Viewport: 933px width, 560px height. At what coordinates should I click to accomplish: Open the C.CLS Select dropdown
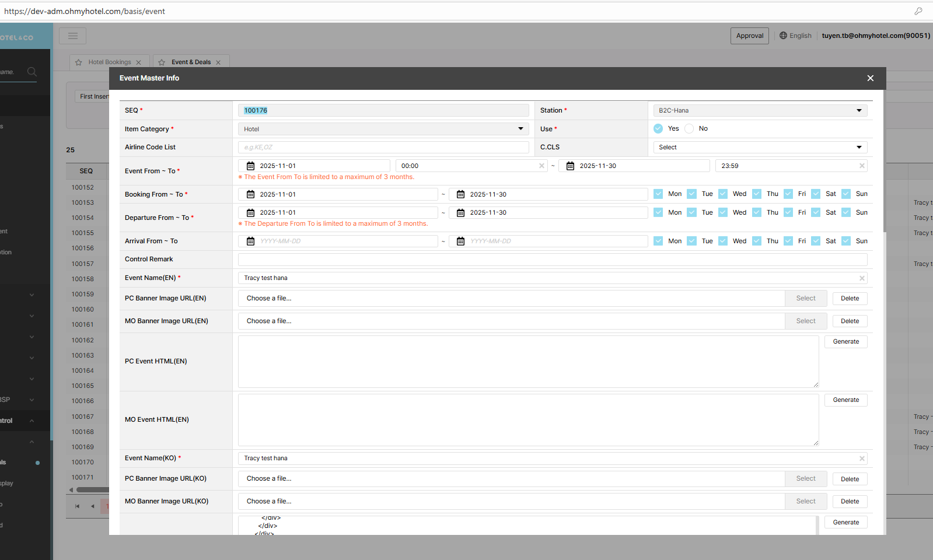(760, 148)
